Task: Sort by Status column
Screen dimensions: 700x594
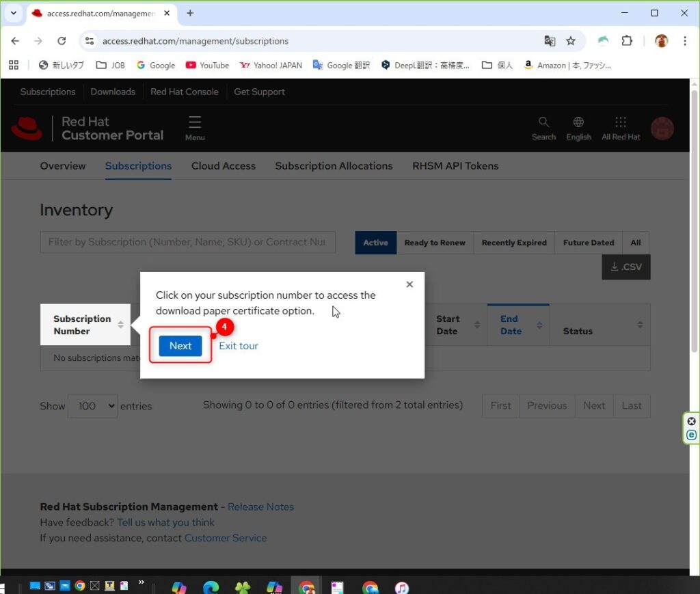Action: click(x=600, y=325)
